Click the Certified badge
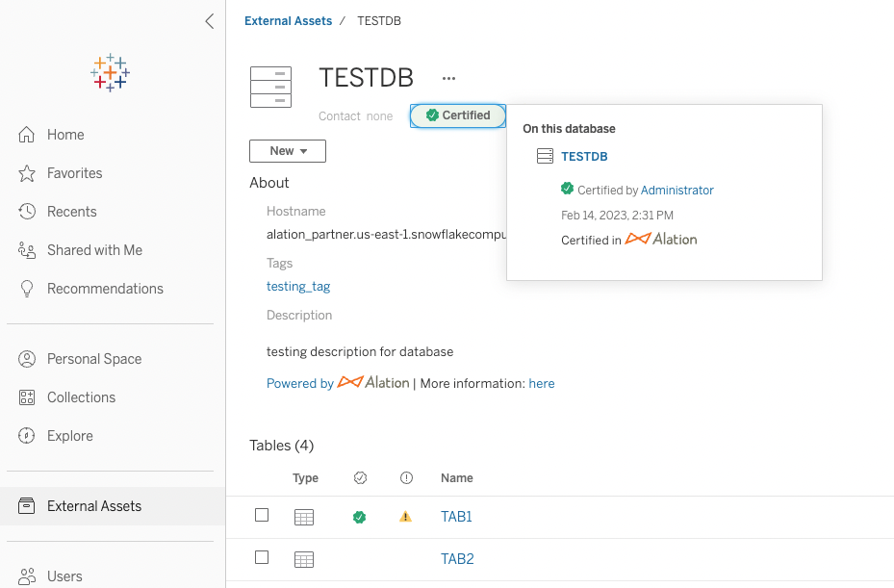894x588 pixels. coord(458,115)
